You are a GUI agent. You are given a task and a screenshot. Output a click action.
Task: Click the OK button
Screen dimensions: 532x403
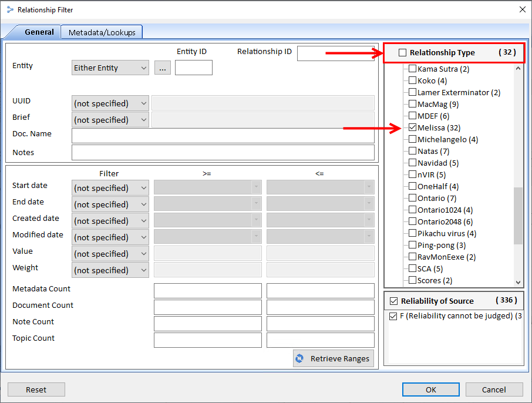pos(430,389)
